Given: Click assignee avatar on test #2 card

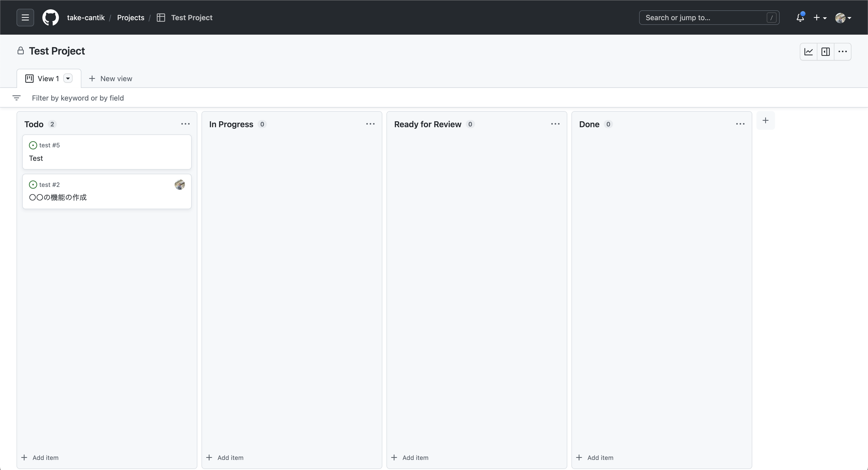Looking at the screenshot, I should click(x=180, y=184).
